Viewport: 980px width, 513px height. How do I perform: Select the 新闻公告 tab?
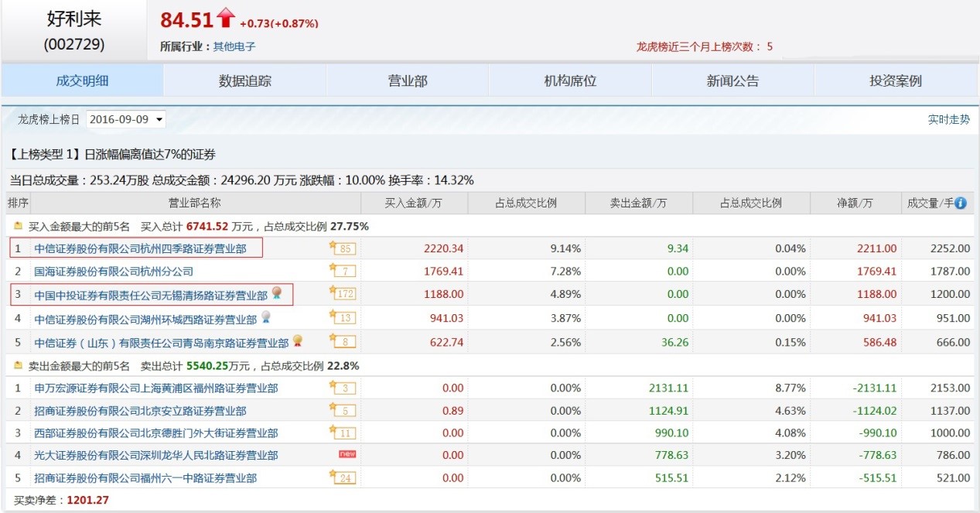point(732,80)
